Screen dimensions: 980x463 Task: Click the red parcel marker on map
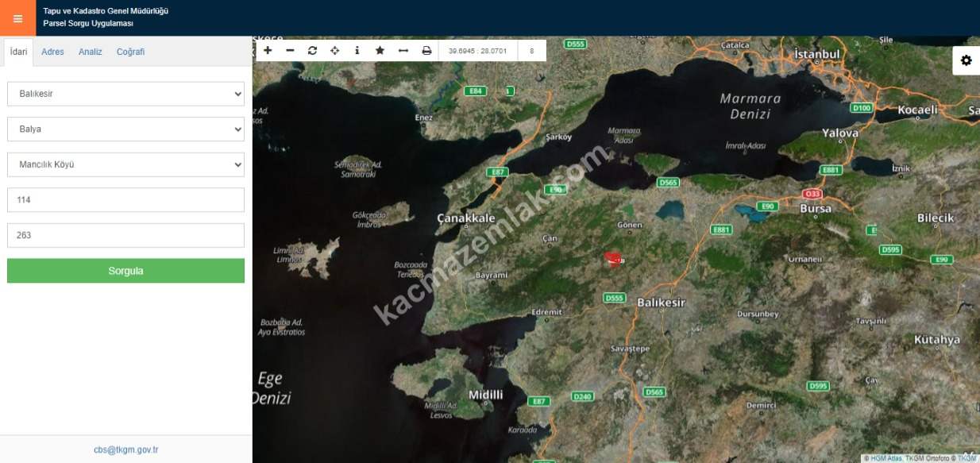(612, 258)
